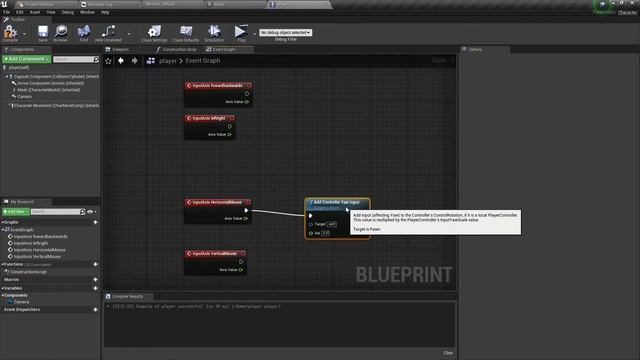
Task: Click Hide Unrelated toolbar icon
Action: 108,33
